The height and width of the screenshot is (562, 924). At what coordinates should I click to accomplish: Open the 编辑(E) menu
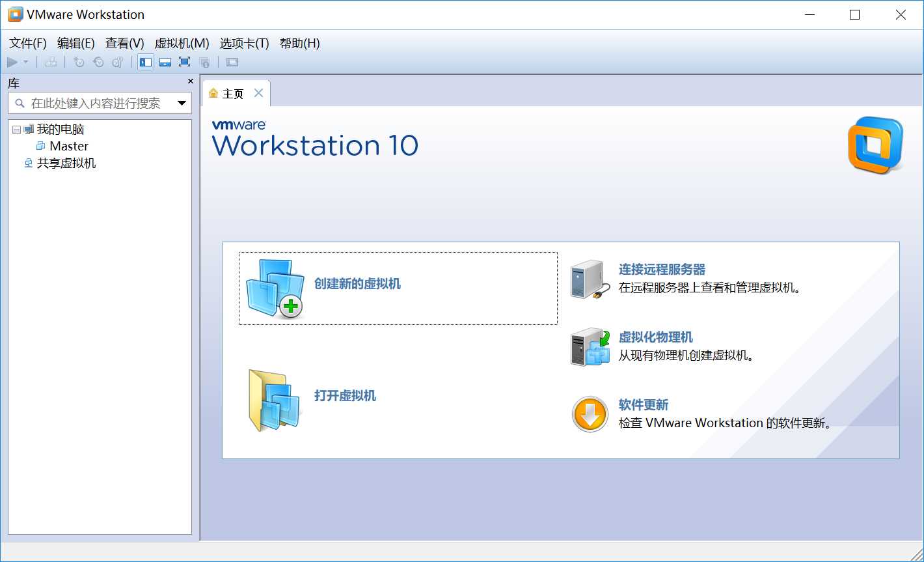coord(76,44)
